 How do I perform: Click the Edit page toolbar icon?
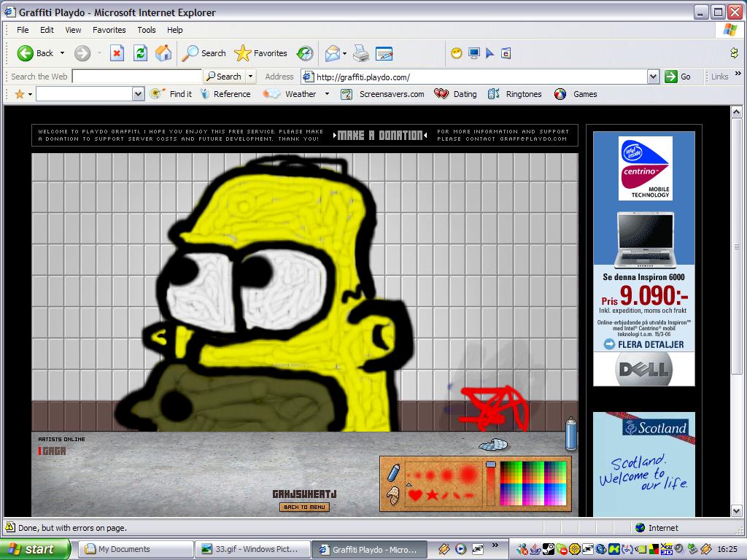pyautogui.click(x=384, y=53)
